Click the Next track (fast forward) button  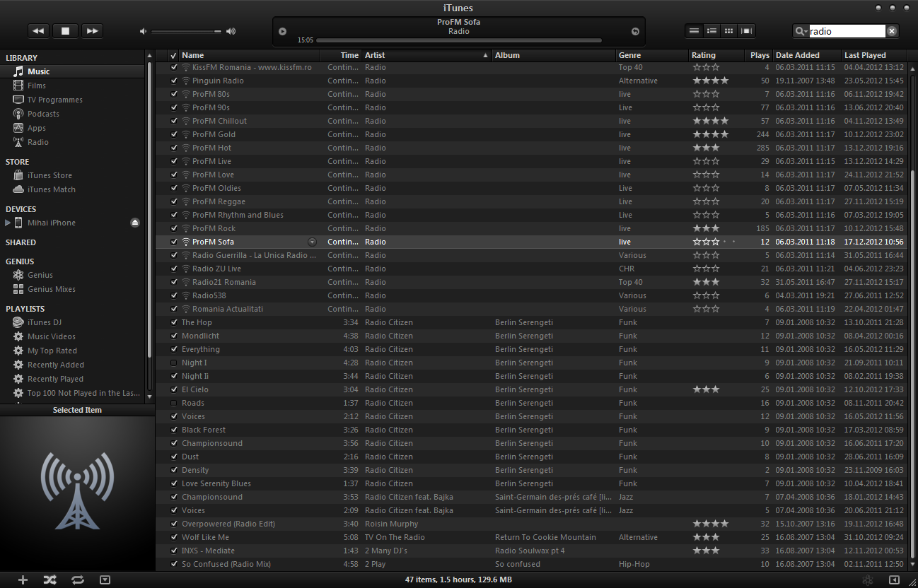point(92,31)
